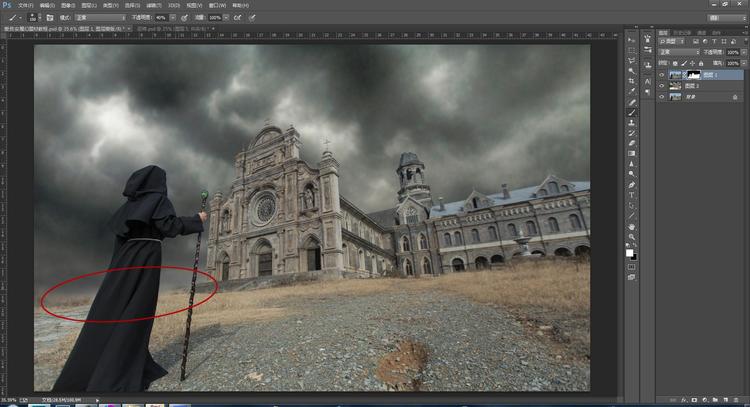This screenshot has height=407, width=750.
Task: Hide layer 图层 2 with eye icon
Action: tap(662, 86)
